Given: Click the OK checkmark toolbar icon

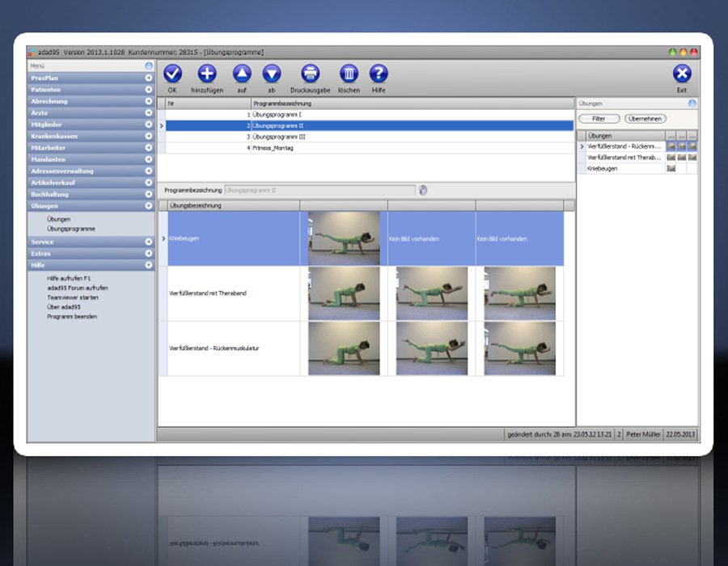Looking at the screenshot, I should coord(172,74).
